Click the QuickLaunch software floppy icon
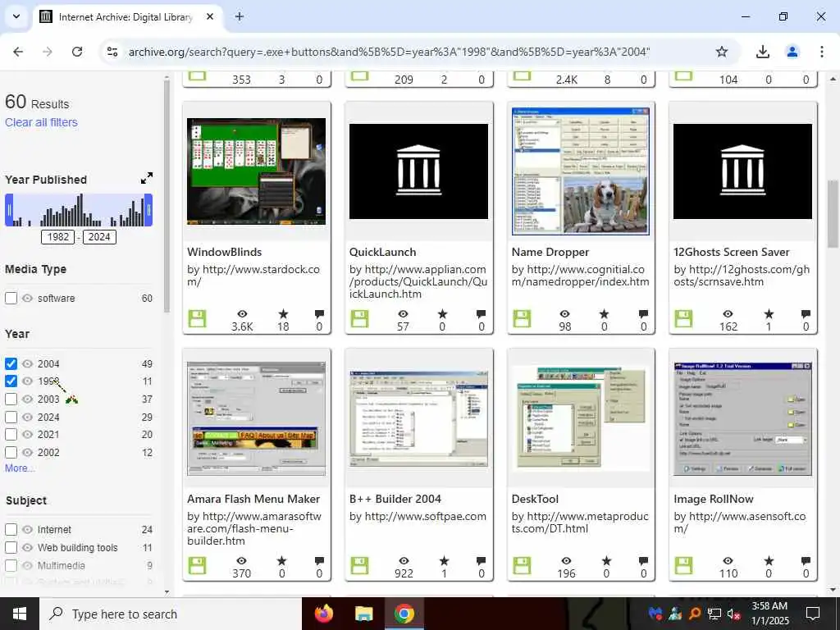The width and height of the screenshot is (840, 630). (359, 319)
